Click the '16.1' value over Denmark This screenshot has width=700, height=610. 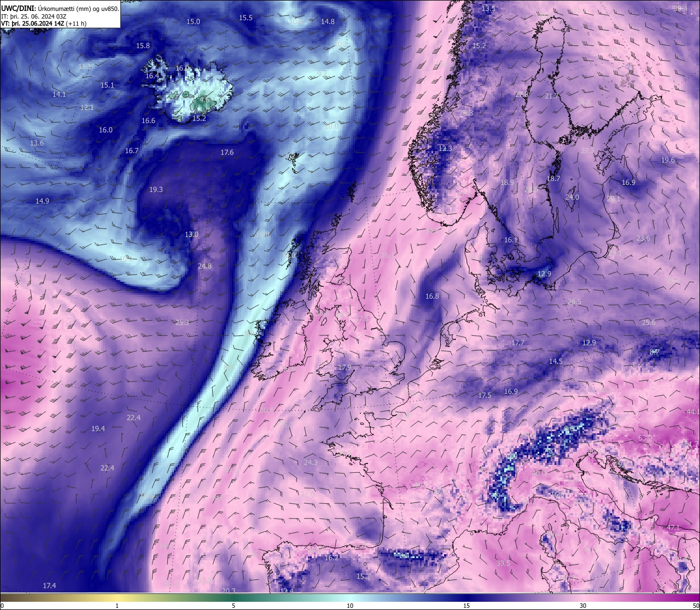511,240
